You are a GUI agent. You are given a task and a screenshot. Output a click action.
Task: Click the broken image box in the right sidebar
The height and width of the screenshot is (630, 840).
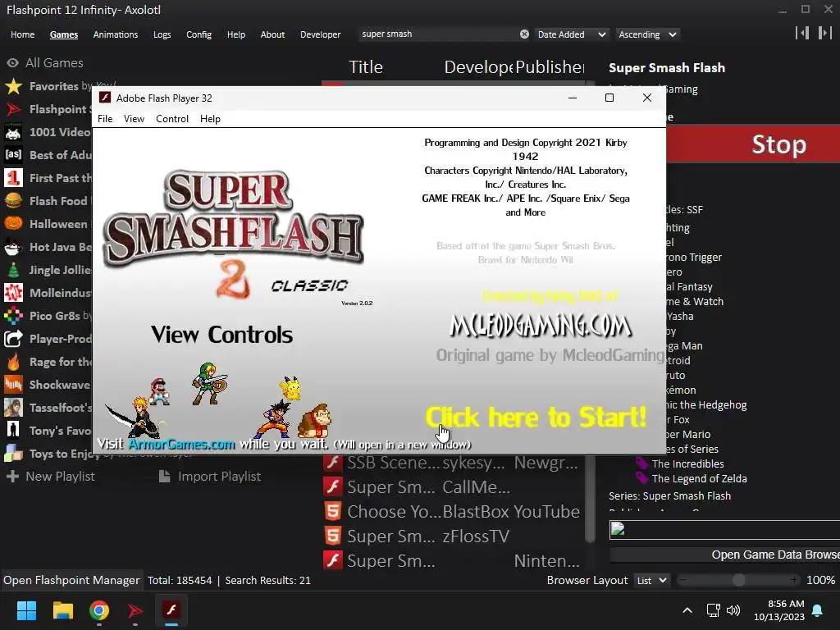tap(725, 530)
